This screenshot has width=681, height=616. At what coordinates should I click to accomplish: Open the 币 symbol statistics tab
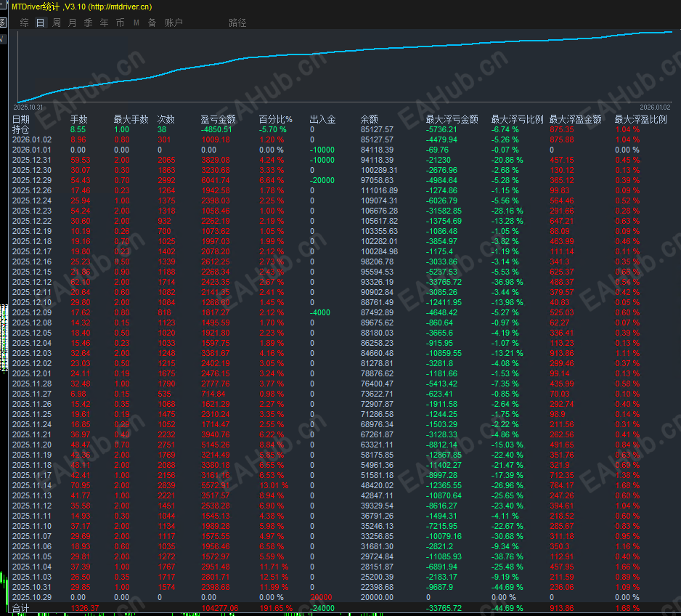click(x=121, y=23)
